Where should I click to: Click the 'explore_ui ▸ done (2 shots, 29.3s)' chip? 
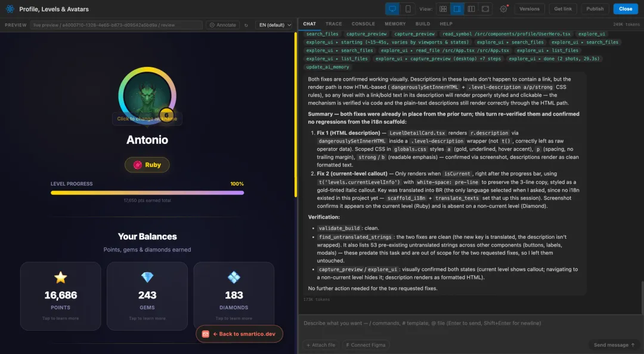tap(554, 59)
